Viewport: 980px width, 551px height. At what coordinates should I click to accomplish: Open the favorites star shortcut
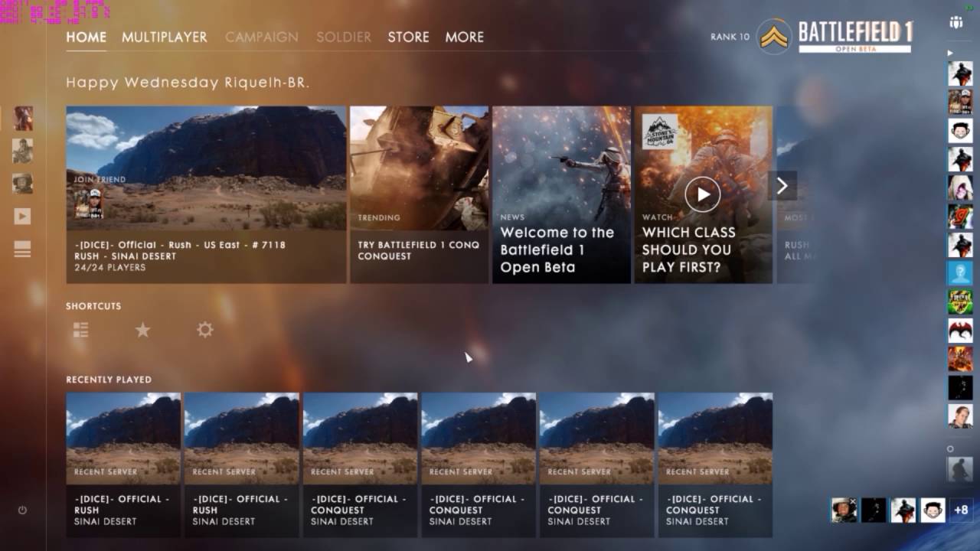[142, 330]
